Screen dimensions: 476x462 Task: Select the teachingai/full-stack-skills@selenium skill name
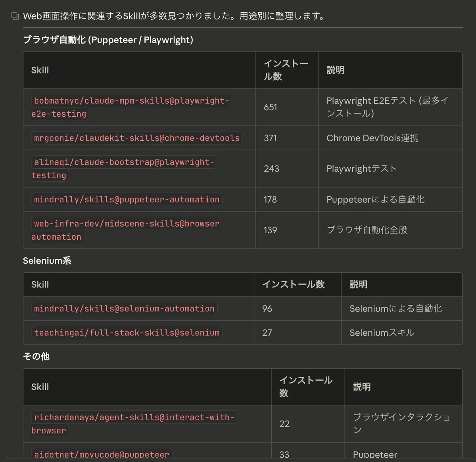pos(127,333)
